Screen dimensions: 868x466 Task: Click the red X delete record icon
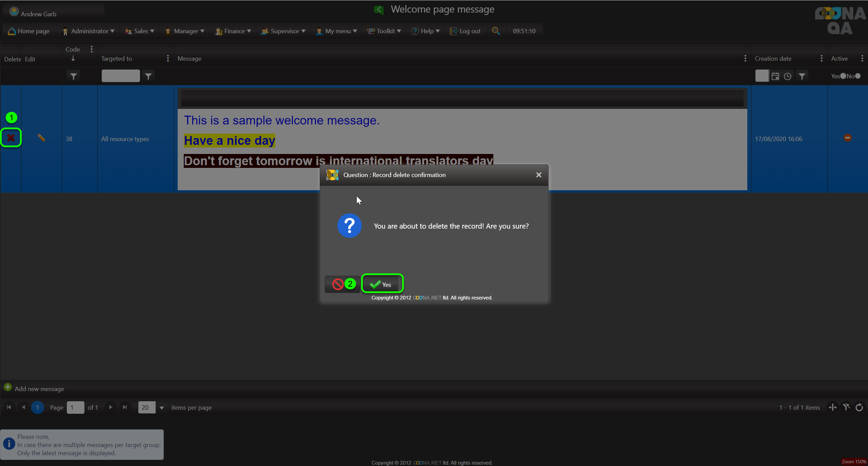[x=11, y=138]
